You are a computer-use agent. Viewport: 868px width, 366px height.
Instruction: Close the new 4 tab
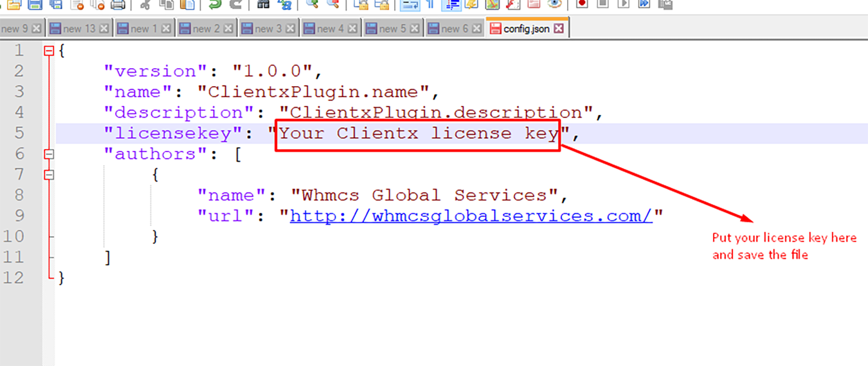pos(352,28)
